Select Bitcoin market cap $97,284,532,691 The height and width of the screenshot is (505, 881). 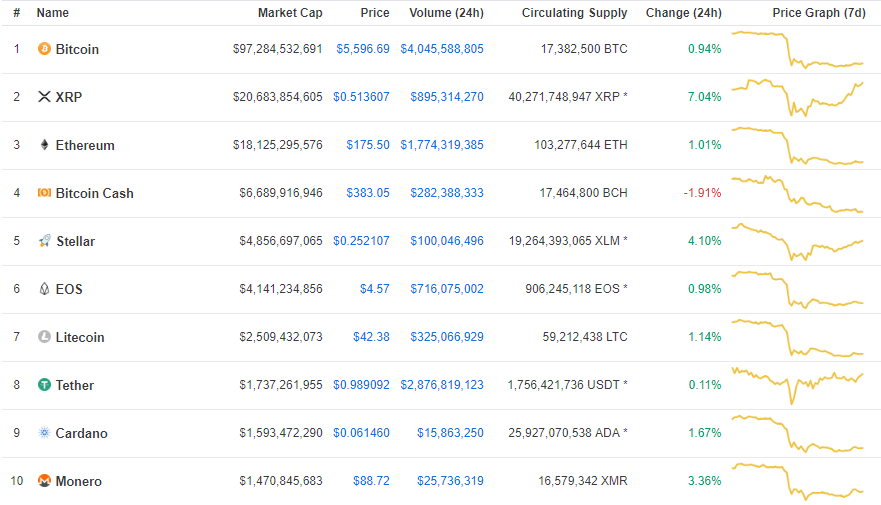[278, 49]
